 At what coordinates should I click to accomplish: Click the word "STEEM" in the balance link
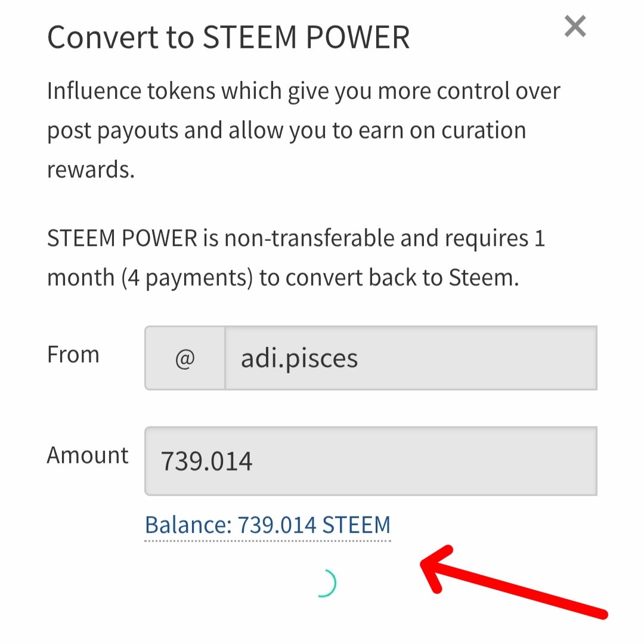(x=356, y=525)
